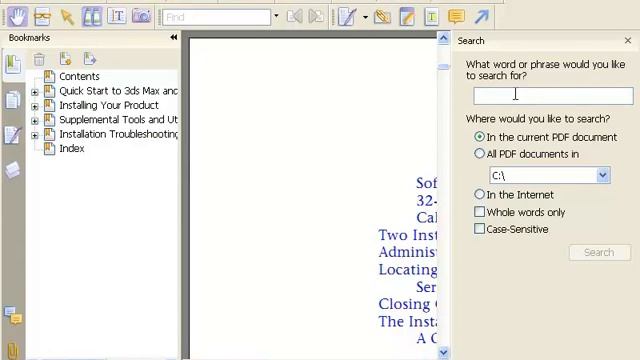Close the Search panel
Screen dimensions: 640x360
(628, 40)
